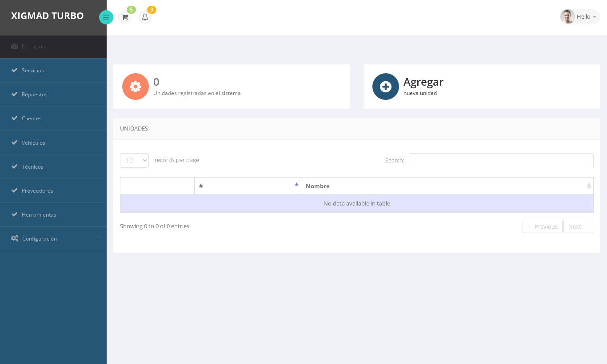The image size is (607, 364).
Task: Click the Previous pagination button
Action: (543, 226)
